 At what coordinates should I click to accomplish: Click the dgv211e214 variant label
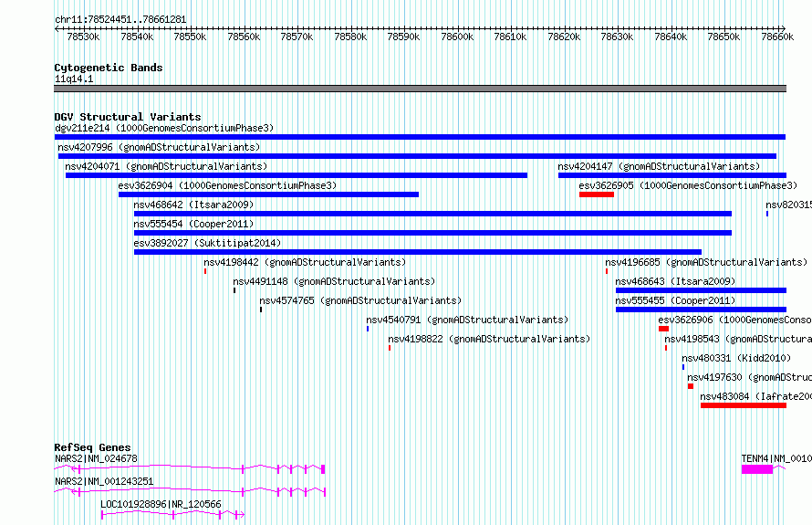(164, 128)
